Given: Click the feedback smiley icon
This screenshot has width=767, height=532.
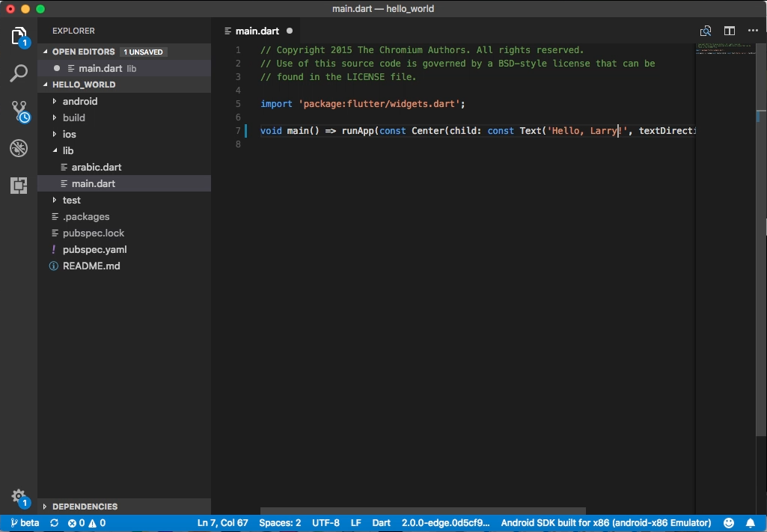Looking at the screenshot, I should 728,523.
